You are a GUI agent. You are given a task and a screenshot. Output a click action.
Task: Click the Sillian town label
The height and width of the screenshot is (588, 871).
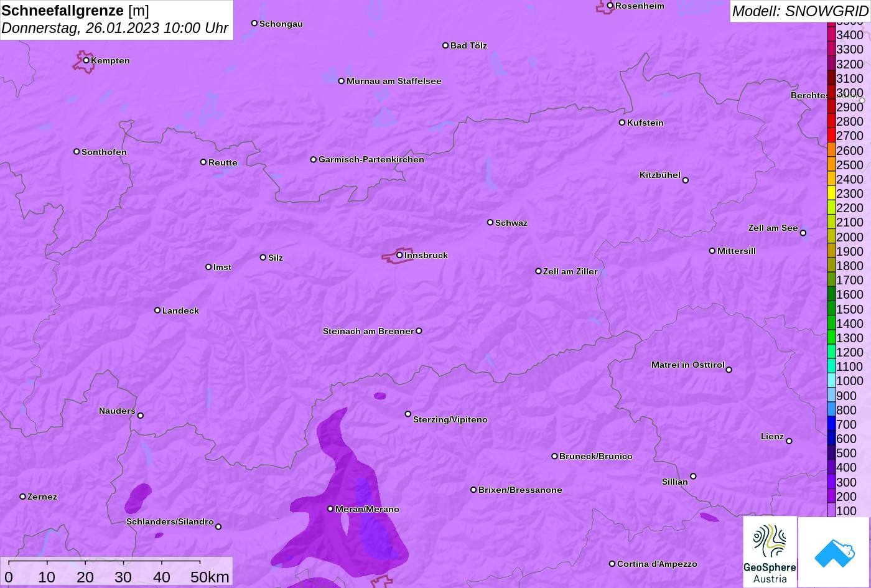(x=675, y=482)
